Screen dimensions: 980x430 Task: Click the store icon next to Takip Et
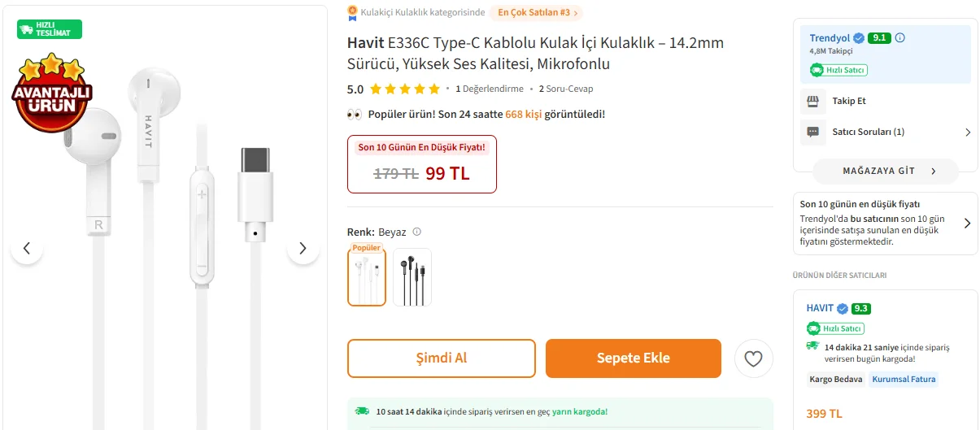click(812, 102)
